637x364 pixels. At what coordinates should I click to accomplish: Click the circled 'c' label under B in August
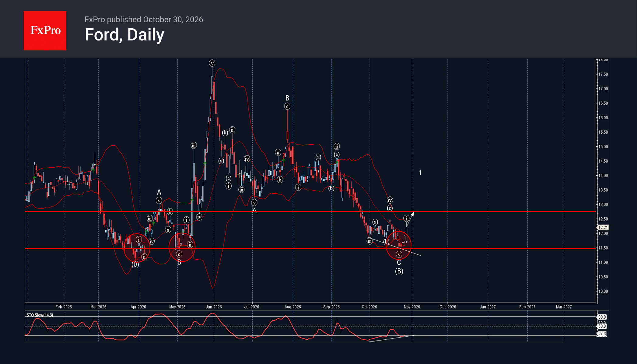[x=287, y=107]
